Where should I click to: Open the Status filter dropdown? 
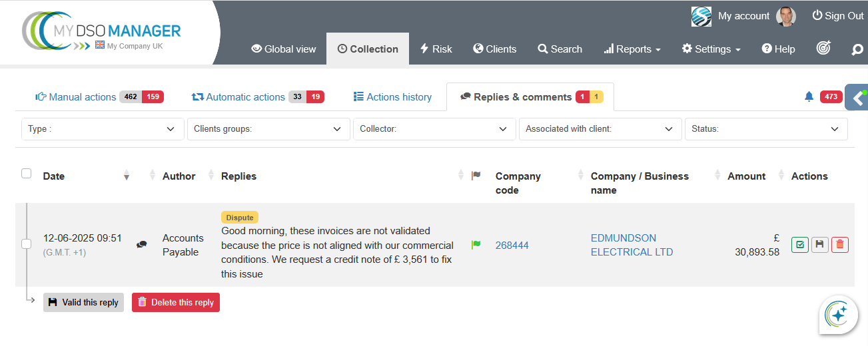[x=765, y=129]
